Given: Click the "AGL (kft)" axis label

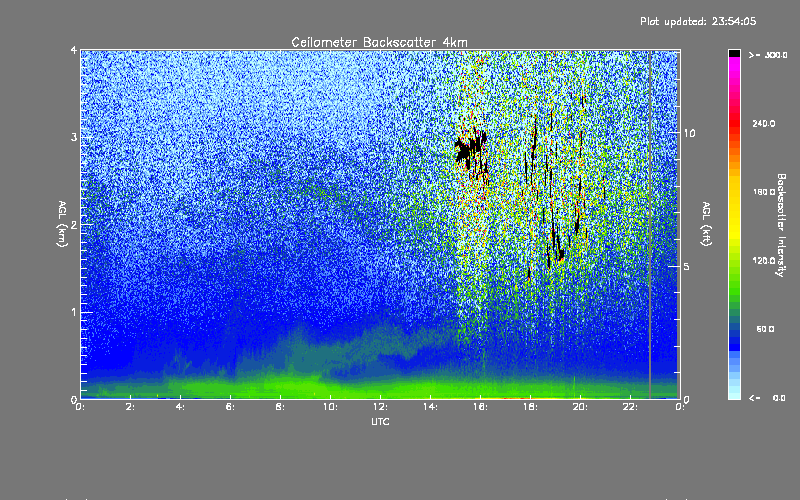Looking at the screenshot, I should coord(707,224).
